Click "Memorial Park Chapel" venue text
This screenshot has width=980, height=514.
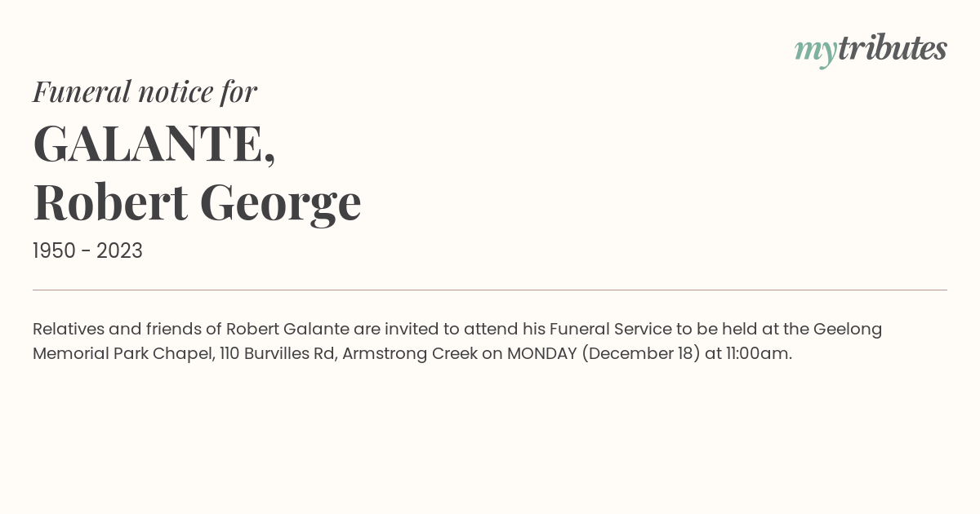click(122, 354)
